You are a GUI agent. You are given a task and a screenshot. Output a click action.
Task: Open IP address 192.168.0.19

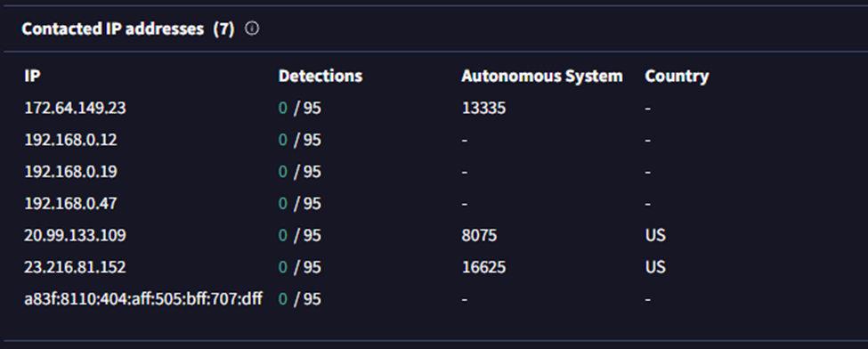coord(70,172)
